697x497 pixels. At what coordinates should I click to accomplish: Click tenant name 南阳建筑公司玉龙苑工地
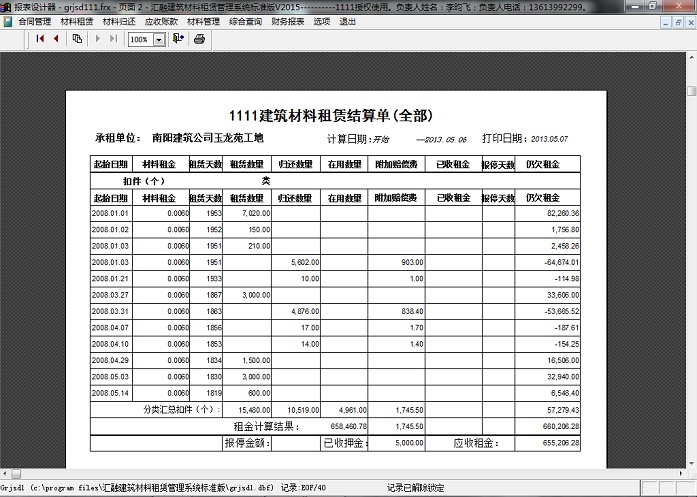point(208,138)
